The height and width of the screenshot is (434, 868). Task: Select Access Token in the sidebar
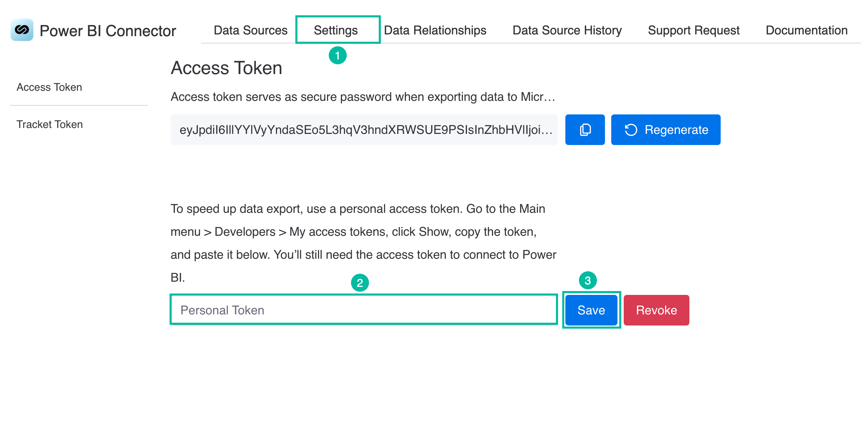[49, 87]
